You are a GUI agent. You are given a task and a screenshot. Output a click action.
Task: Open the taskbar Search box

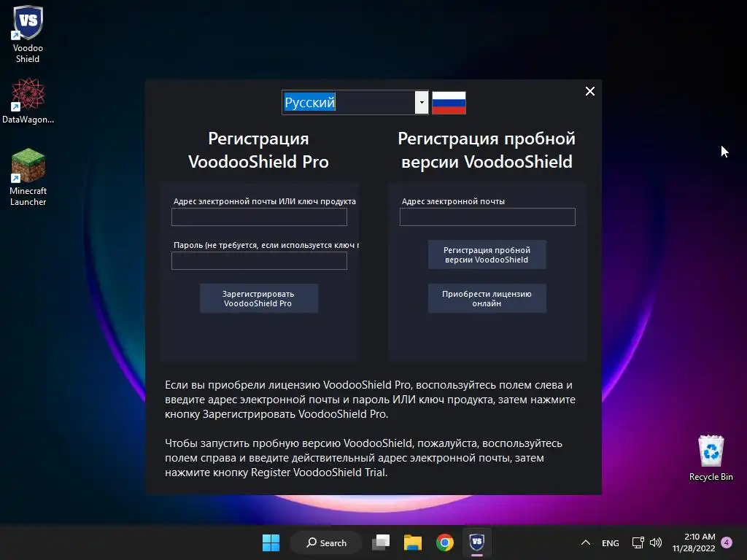click(326, 542)
